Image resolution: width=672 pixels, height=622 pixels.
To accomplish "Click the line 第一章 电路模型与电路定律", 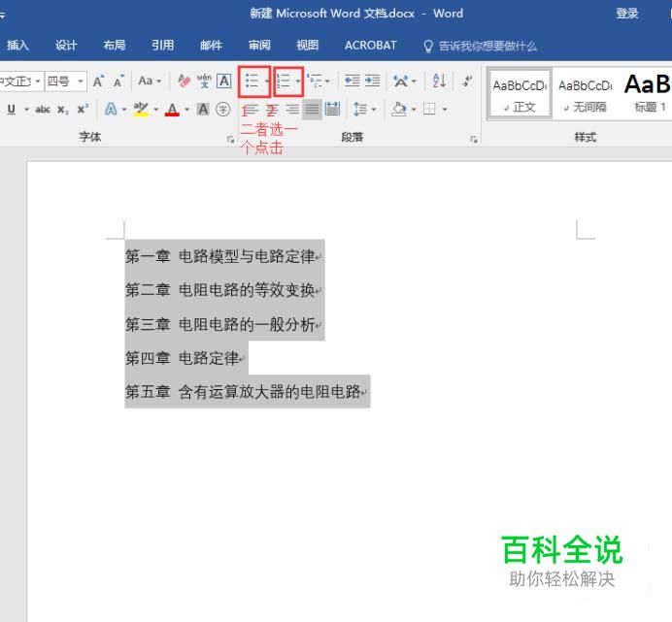I will [221, 256].
